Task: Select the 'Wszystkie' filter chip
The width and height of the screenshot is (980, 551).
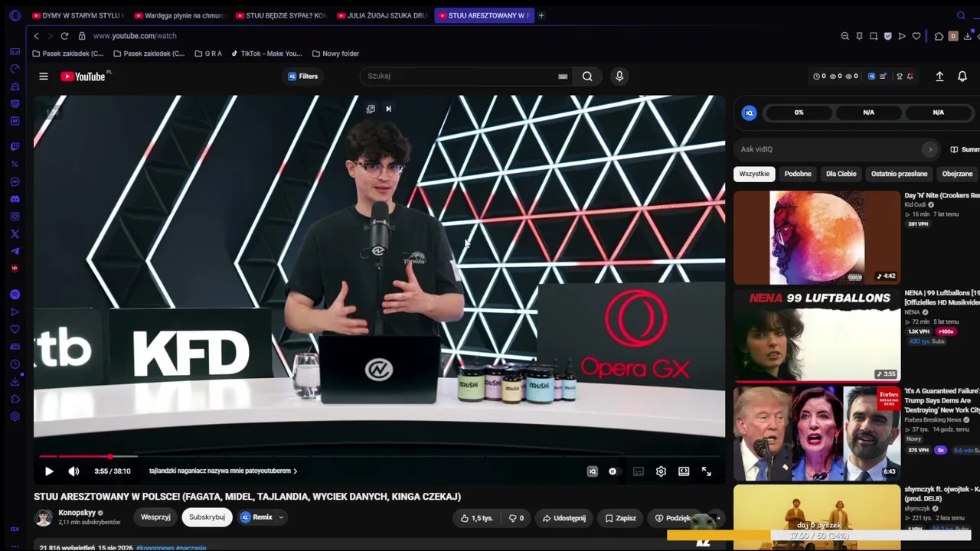Action: (754, 174)
